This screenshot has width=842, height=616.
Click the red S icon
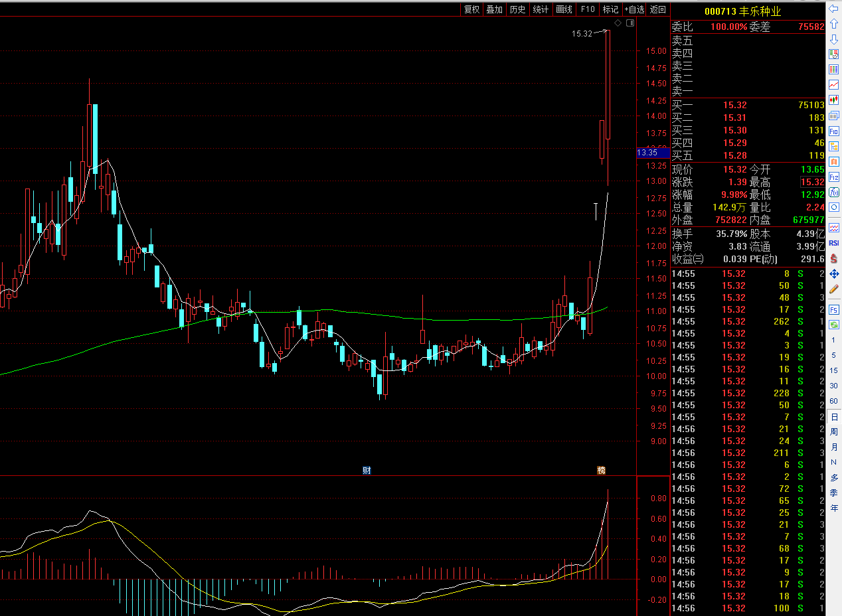[833, 258]
